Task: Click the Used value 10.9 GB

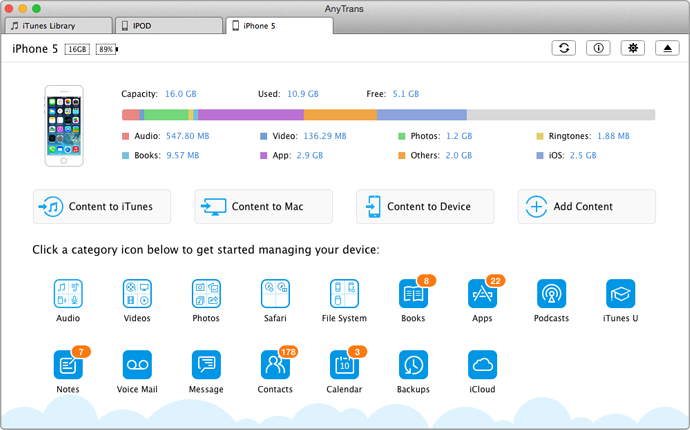Action: pos(303,94)
